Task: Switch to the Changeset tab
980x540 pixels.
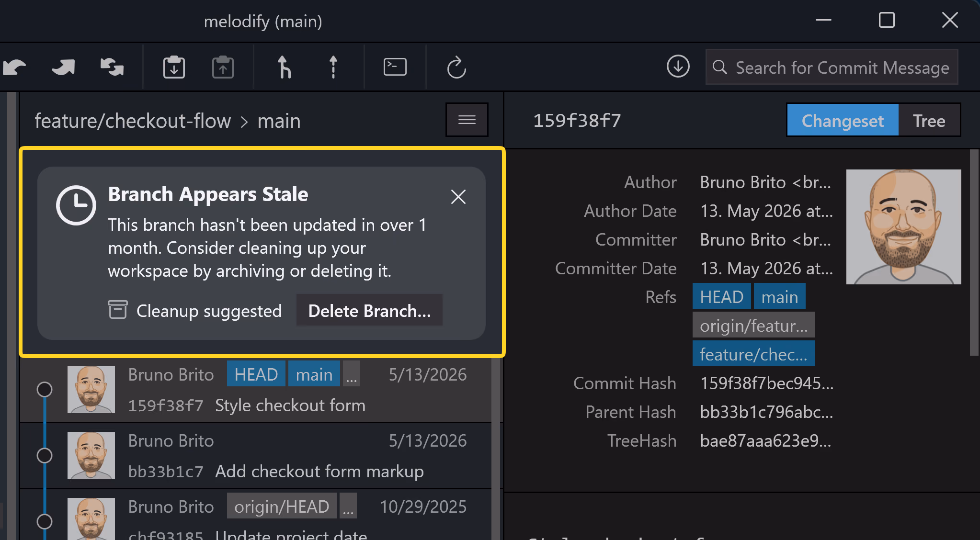Action: tap(843, 121)
